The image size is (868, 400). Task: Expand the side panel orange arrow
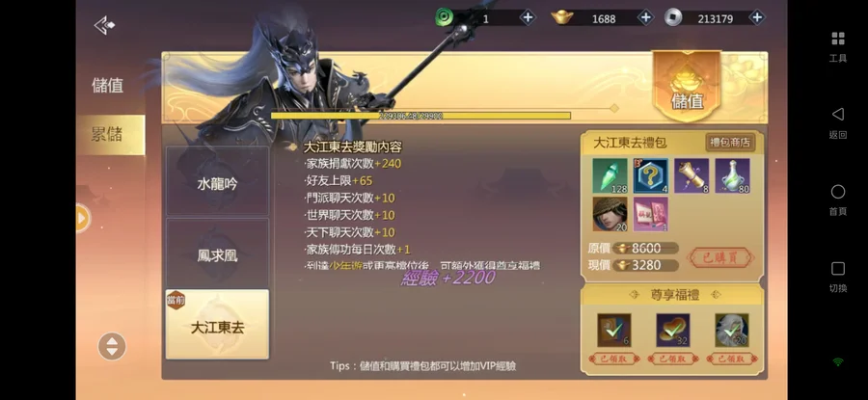click(x=82, y=219)
